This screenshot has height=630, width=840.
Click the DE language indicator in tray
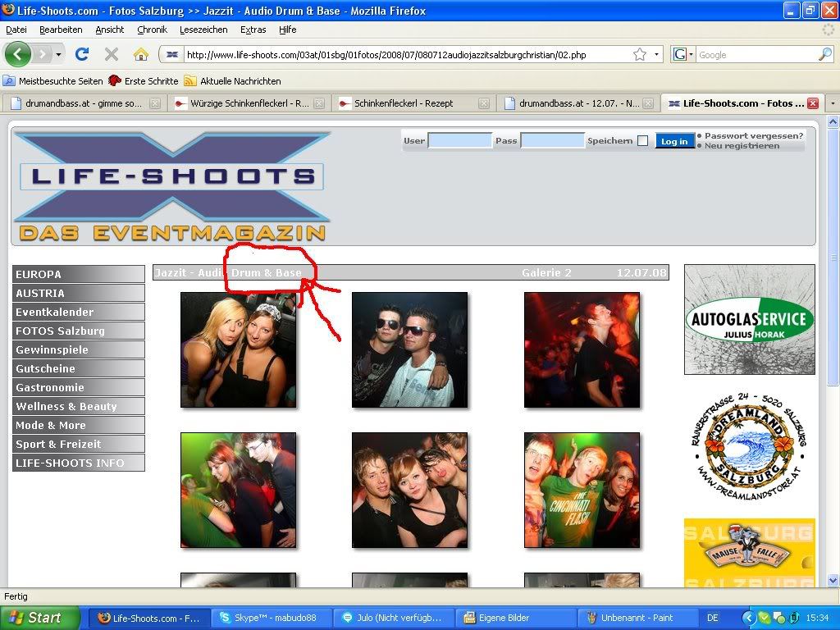click(x=713, y=618)
